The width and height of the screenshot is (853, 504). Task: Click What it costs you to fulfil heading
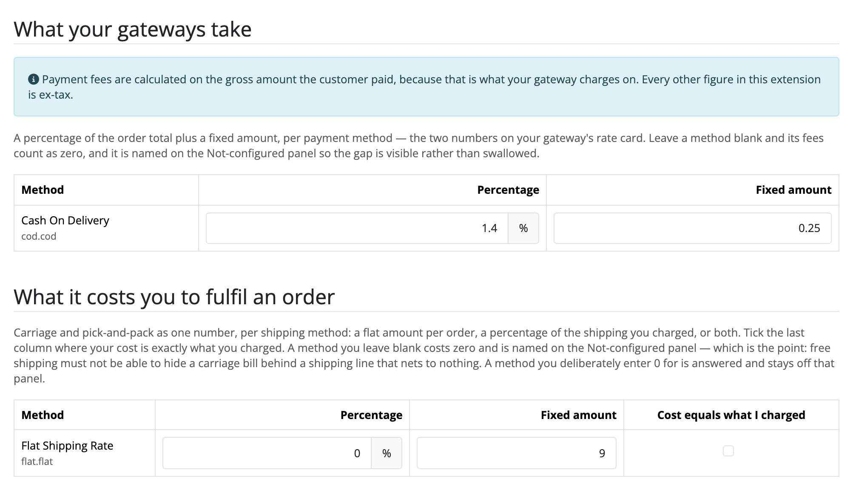[174, 297]
